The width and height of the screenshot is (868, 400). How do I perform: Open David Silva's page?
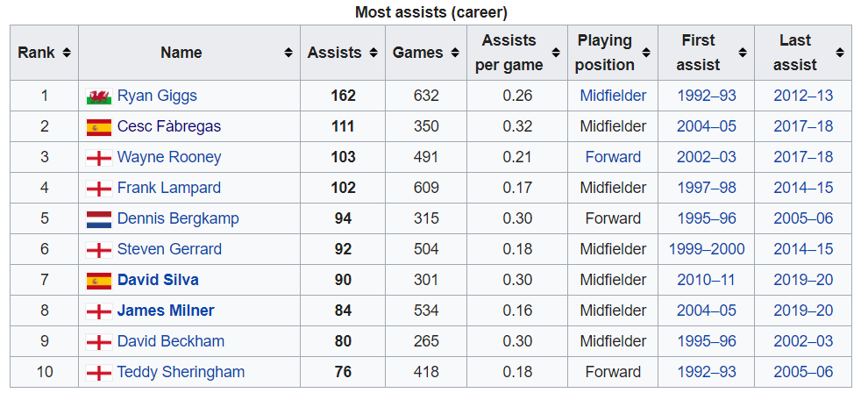pyautogui.click(x=158, y=280)
